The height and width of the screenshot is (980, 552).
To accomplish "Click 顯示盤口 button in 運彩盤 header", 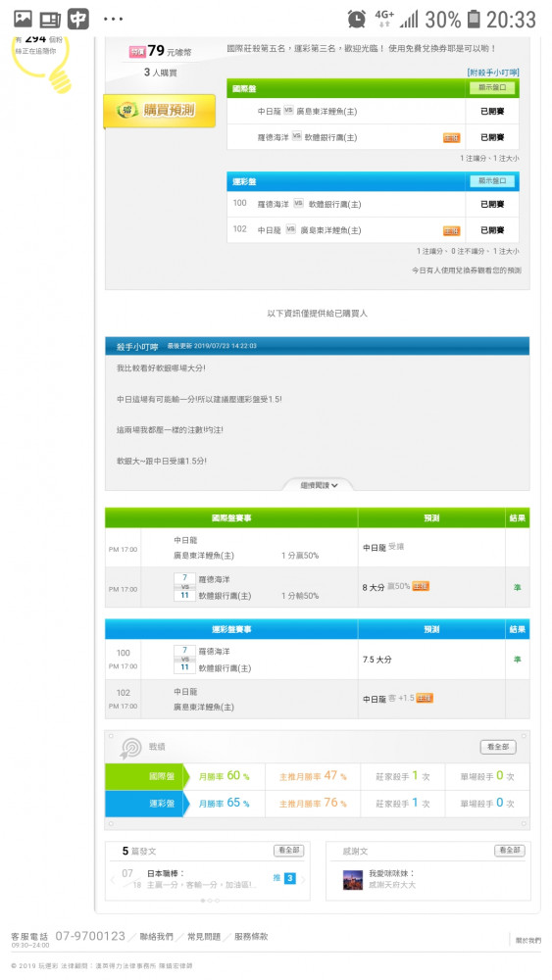I will pyautogui.click(x=492, y=181).
